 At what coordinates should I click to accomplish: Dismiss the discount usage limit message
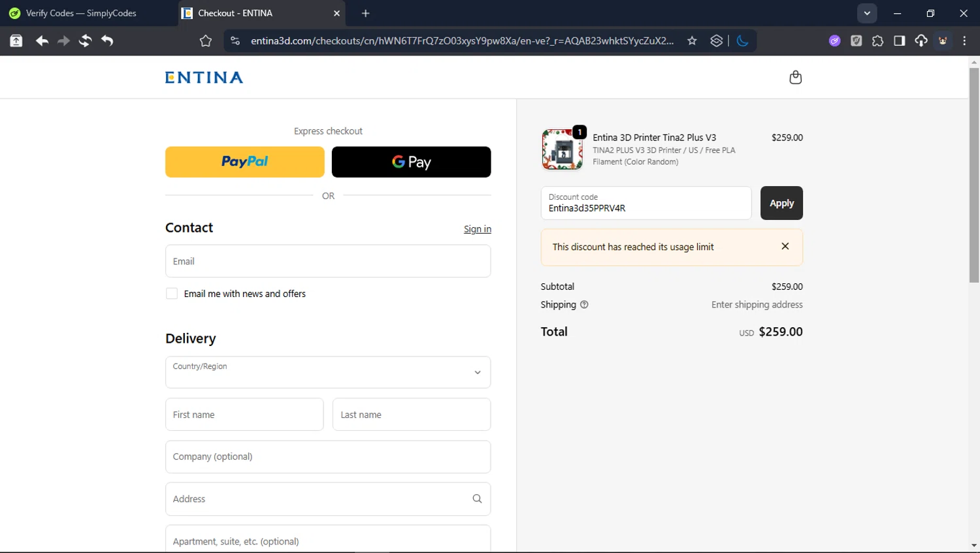click(x=785, y=246)
